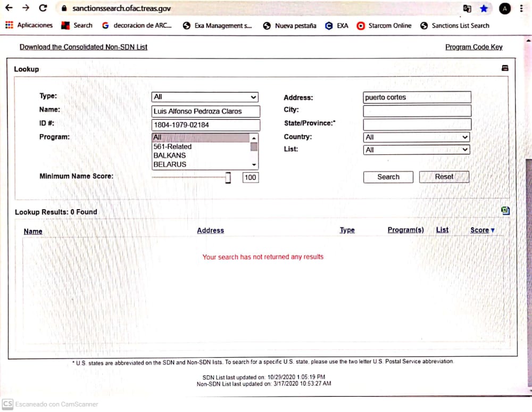Export results with the Excel icon
This screenshot has height=412, width=532.
click(x=505, y=211)
